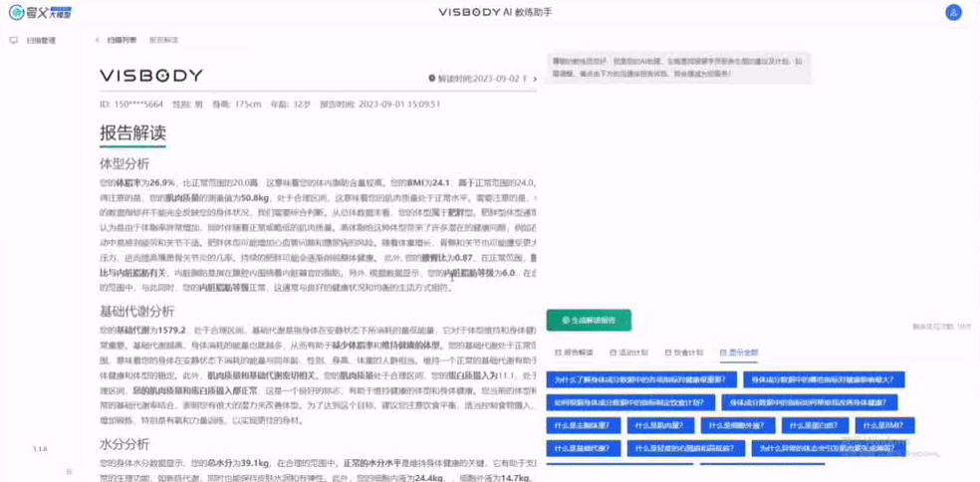This screenshot has height=482, width=980.
Task: Open 扫描管理 in the left sidebar
Action: pyautogui.click(x=41, y=41)
